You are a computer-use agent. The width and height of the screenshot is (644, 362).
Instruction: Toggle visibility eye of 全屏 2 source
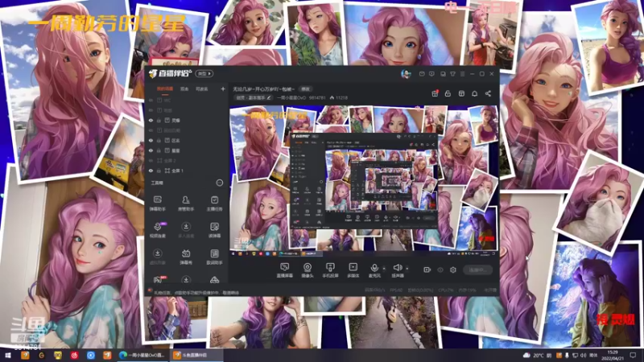151,160
